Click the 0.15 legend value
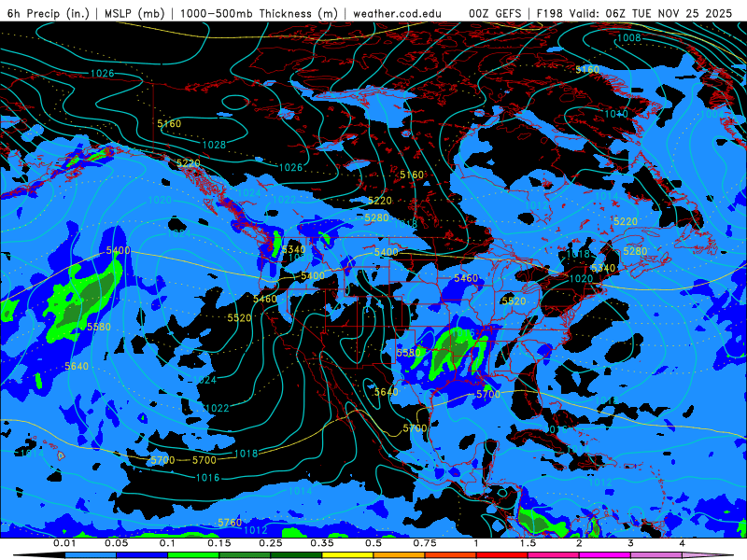Image resolution: width=747 pixels, height=560 pixels. [218, 543]
